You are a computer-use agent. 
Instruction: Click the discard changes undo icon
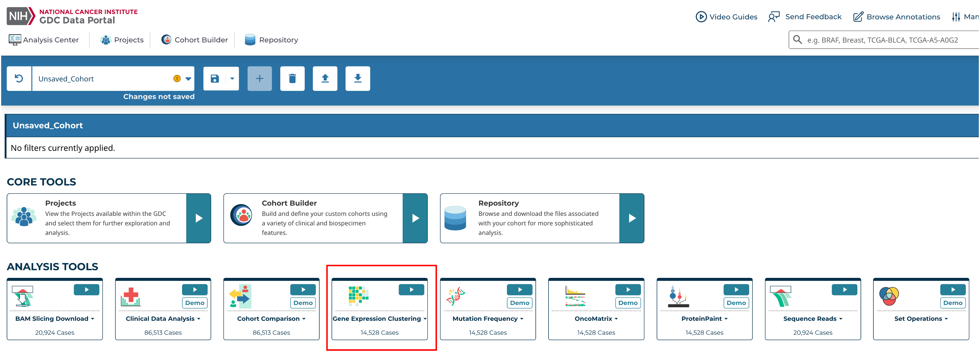tap(19, 79)
